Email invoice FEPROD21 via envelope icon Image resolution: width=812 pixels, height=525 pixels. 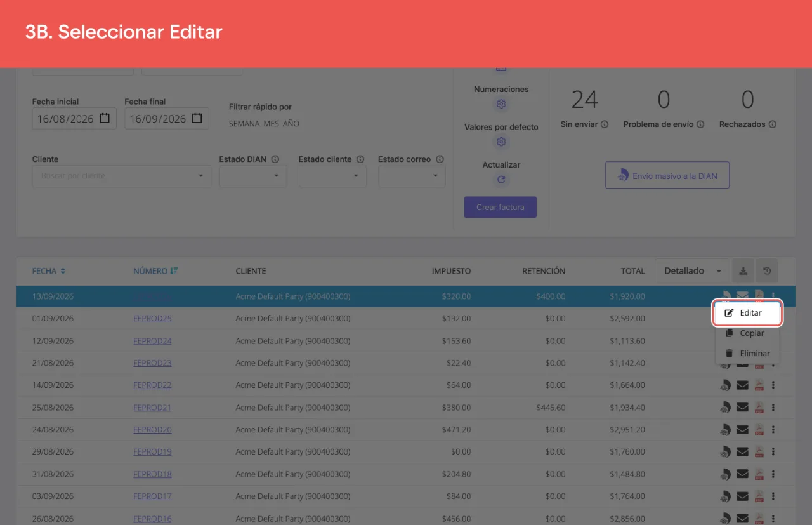[x=742, y=408]
